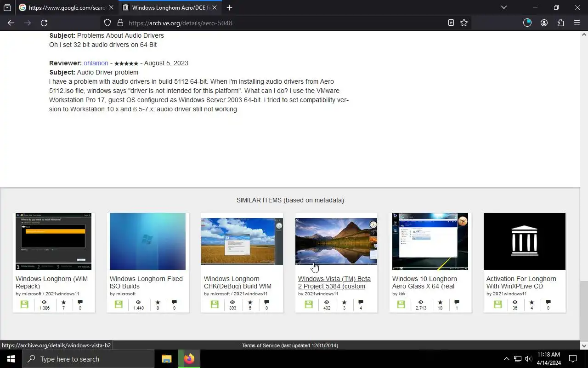Open the Firefox hamburger menu

coord(577,23)
